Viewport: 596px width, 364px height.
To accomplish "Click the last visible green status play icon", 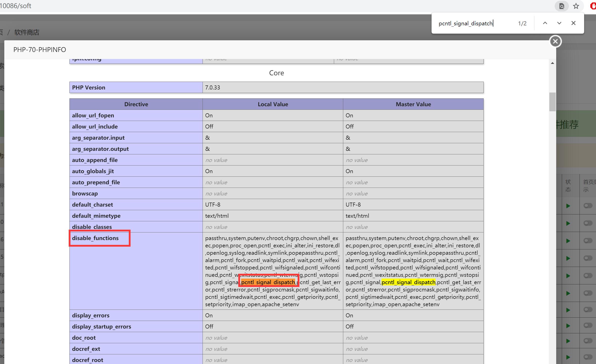I will point(568,357).
